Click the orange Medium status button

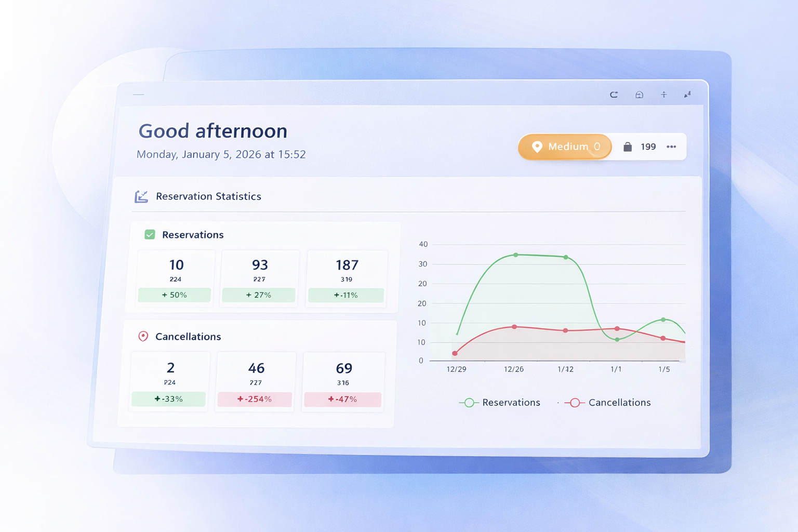[x=565, y=147]
